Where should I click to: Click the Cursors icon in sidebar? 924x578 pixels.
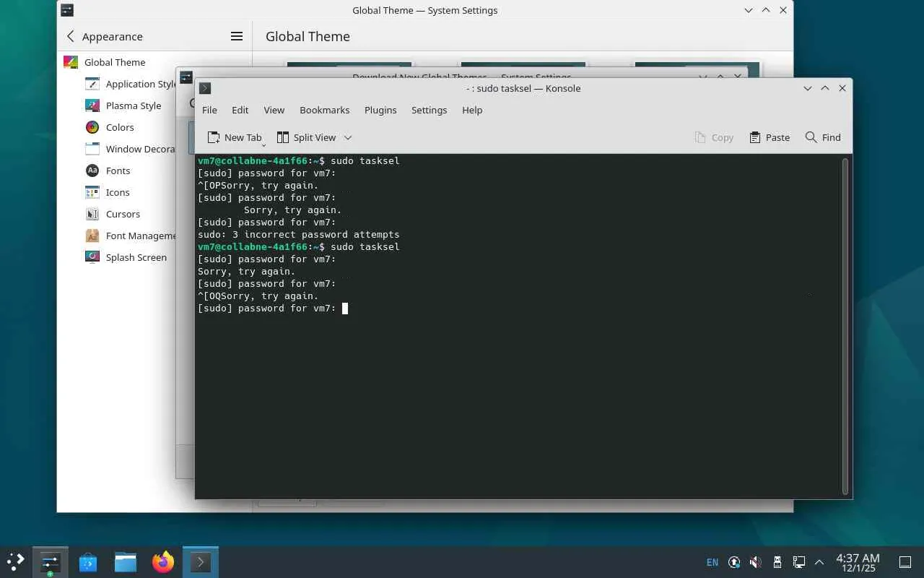[92, 214]
